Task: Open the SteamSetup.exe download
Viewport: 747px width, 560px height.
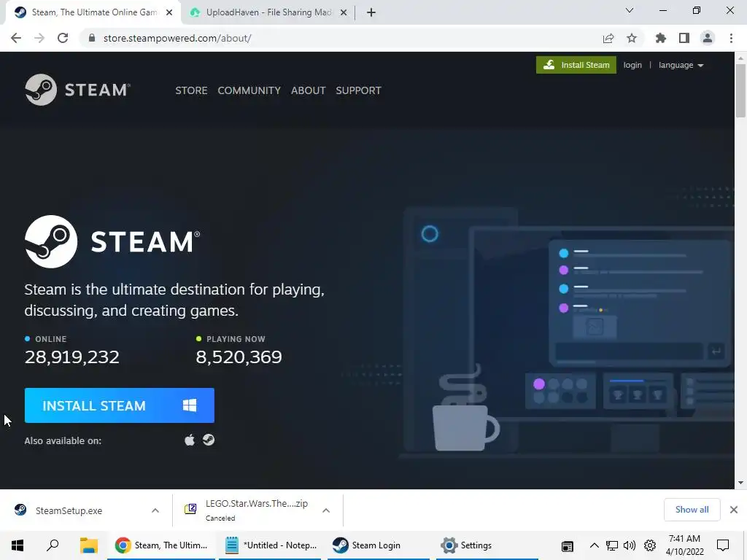Action: [69, 510]
